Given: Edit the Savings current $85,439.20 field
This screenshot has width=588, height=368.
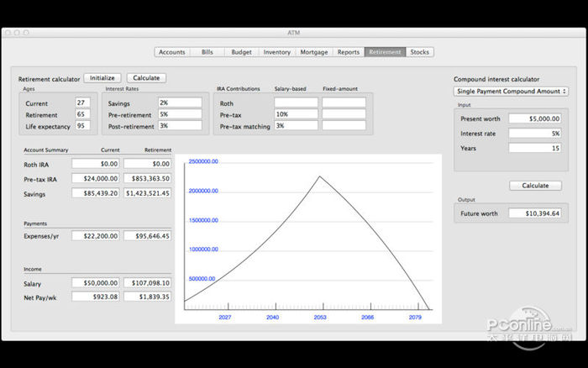Looking at the screenshot, I should click(96, 193).
